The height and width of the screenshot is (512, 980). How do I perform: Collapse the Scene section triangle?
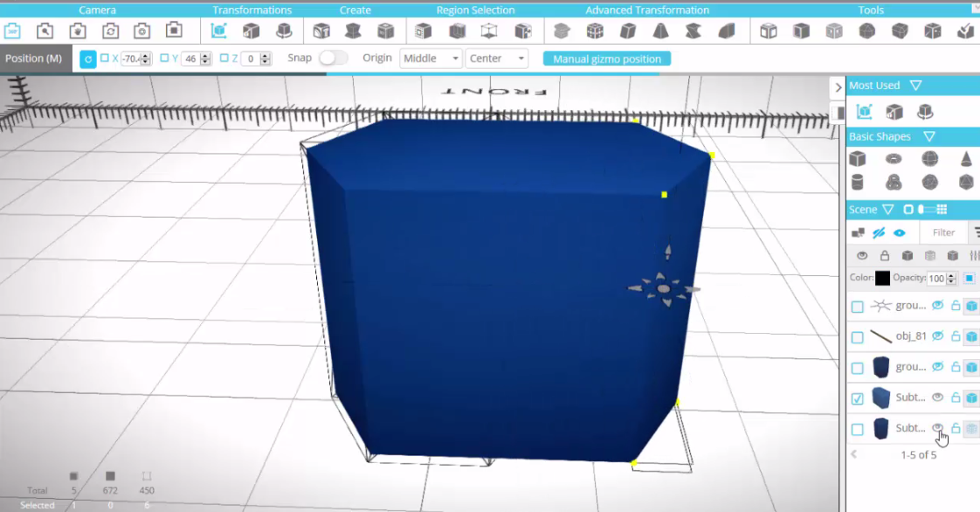(888, 210)
